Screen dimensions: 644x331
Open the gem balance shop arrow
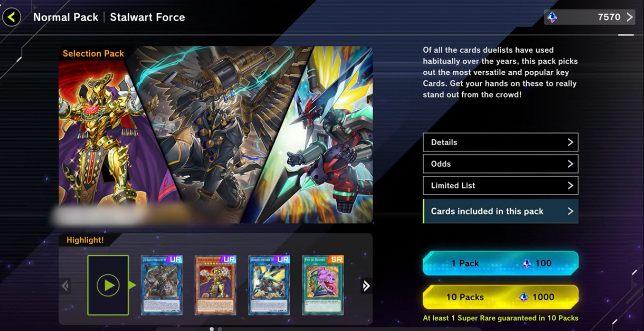pyautogui.click(x=630, y=17)
